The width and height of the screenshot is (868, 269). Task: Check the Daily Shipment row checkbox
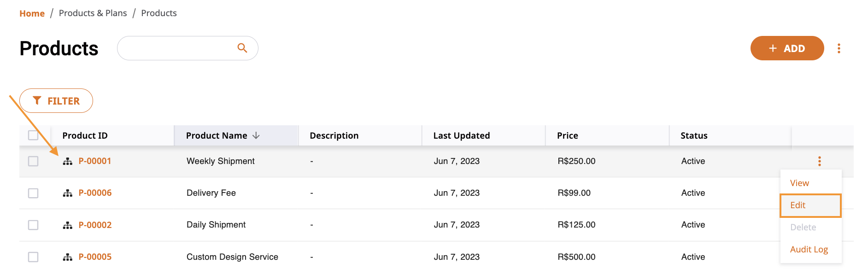pos(33,225)
